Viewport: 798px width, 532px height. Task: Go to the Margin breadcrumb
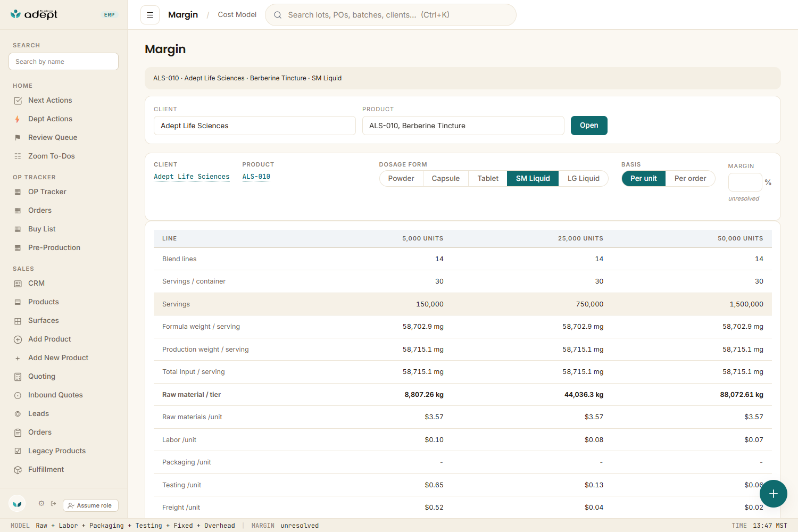[183, 15]
